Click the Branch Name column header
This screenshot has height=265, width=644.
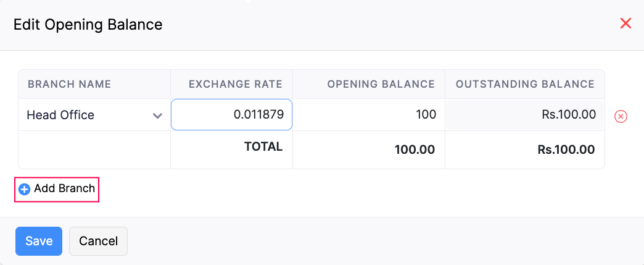point(69,84)
